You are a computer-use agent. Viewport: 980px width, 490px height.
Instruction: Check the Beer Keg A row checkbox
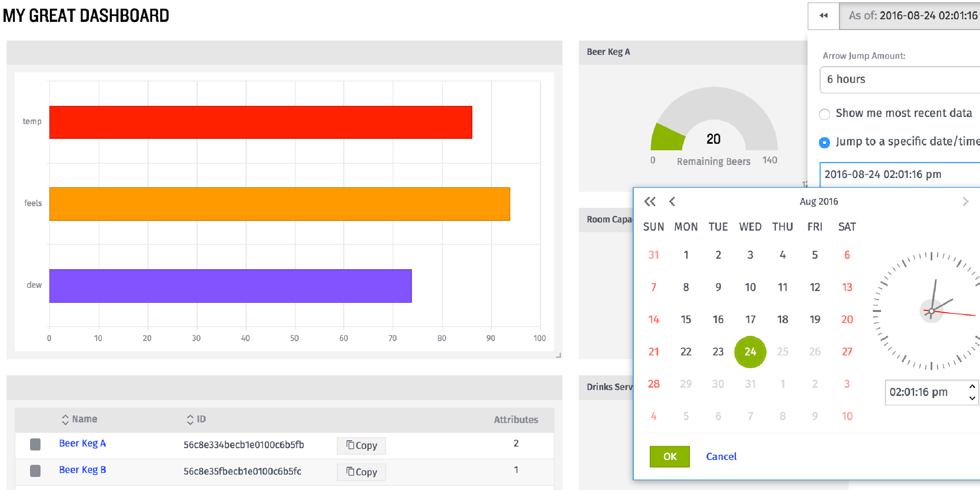(35, 444)
